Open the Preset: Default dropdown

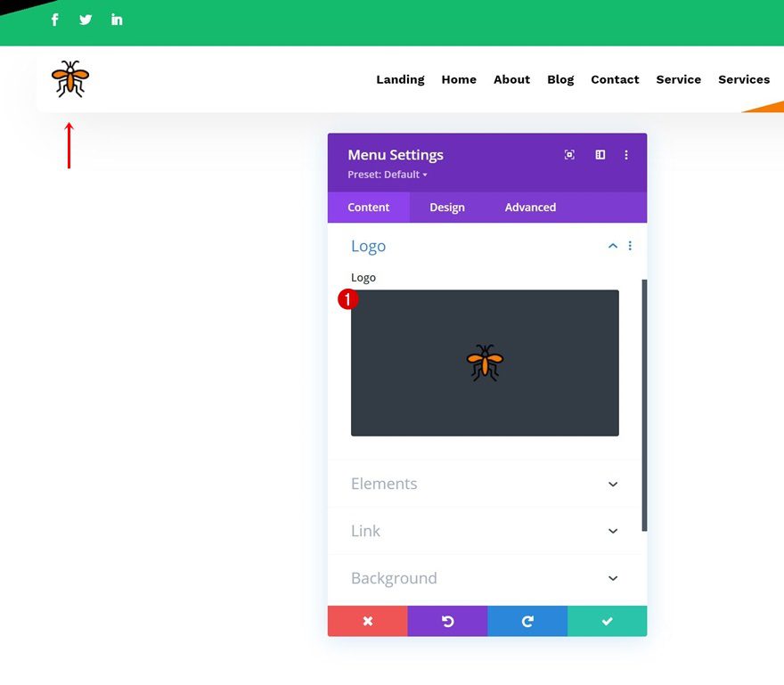coord(388,175)
